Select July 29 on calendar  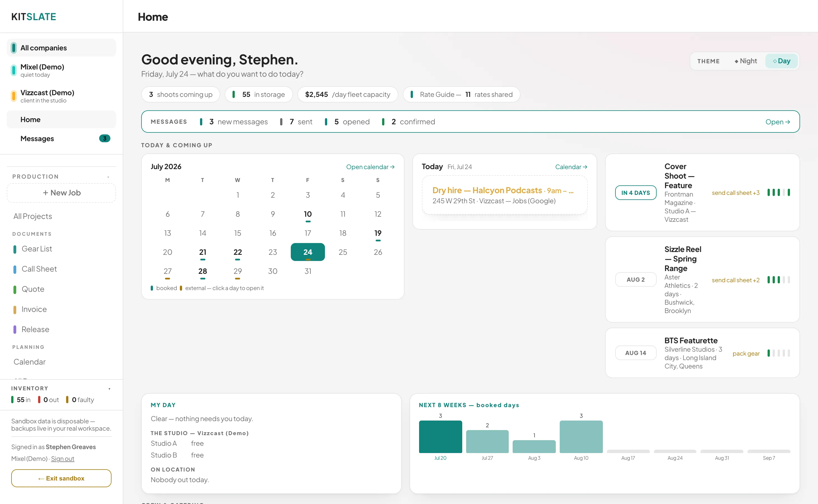point(238,271)
